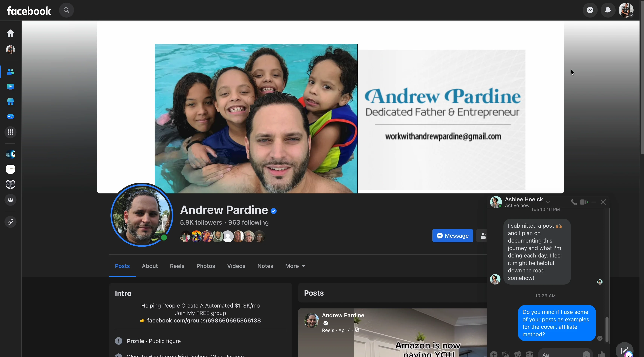The width and height of the screenshot is (644, 357).
Task: Click the Facebook logo
Action: (x=29, y=11)
